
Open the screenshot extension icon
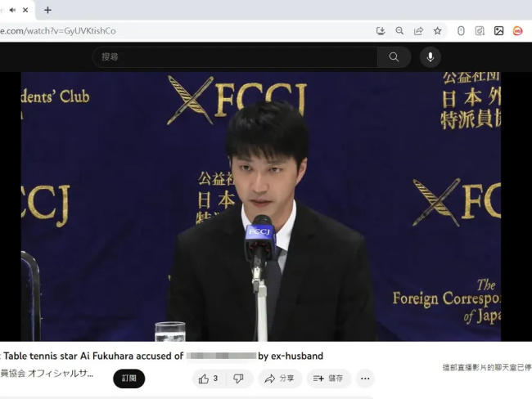pos(480,31)
